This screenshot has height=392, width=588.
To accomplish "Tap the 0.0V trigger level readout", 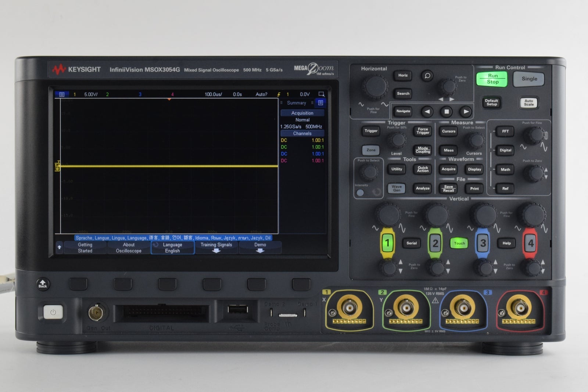I will [305, 94].
